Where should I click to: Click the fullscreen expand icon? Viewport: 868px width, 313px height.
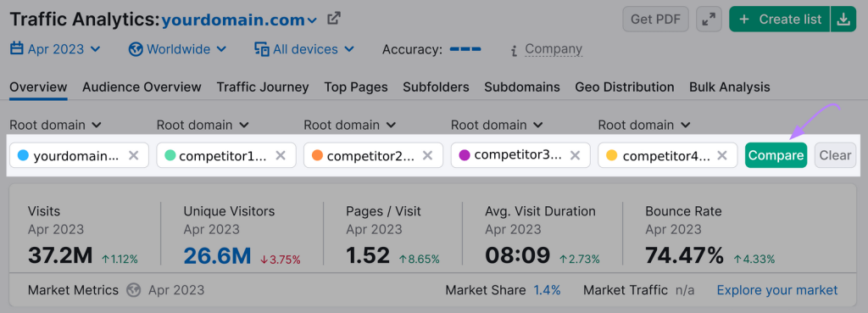(x=709, y=20)
